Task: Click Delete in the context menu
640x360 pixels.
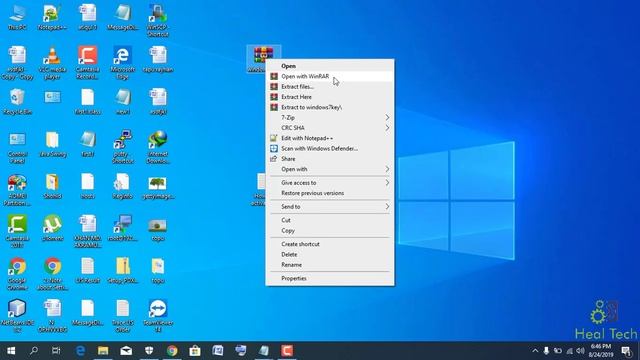Action: click(330, 254)
